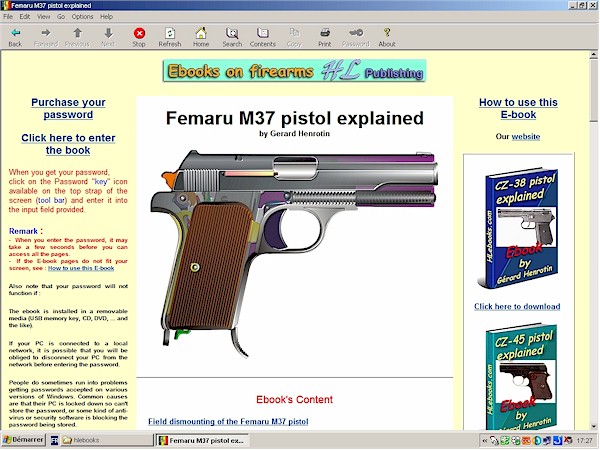600x450 pixels.
Task: Click the taskbar clock 17:27
Action: [x=584, y=441]
